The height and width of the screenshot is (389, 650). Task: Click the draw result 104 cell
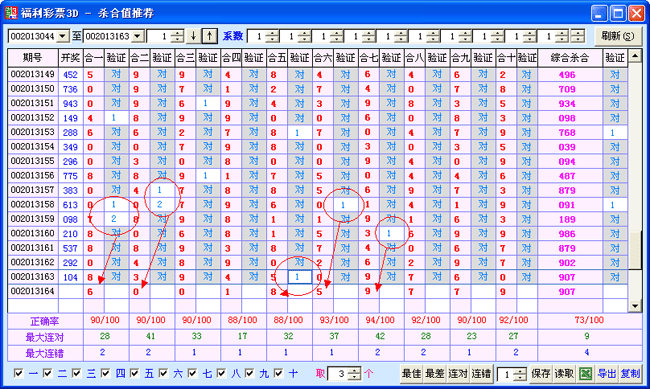point(70,277)
